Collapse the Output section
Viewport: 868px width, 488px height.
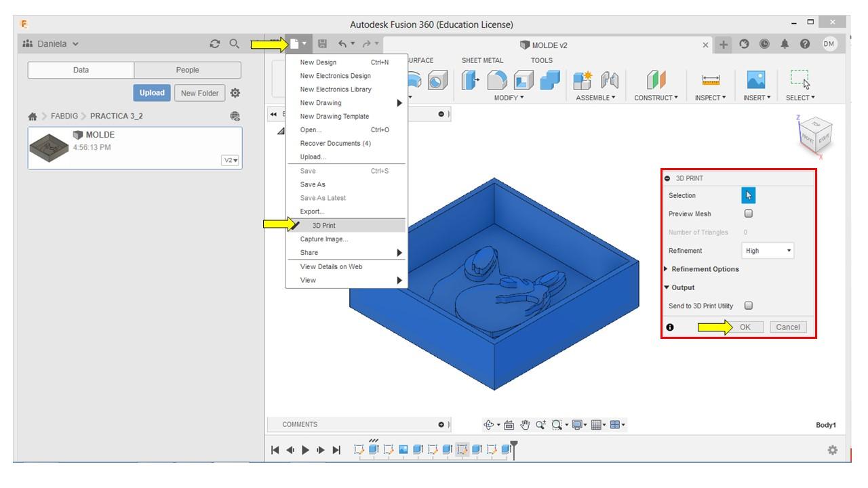[681, 287]
